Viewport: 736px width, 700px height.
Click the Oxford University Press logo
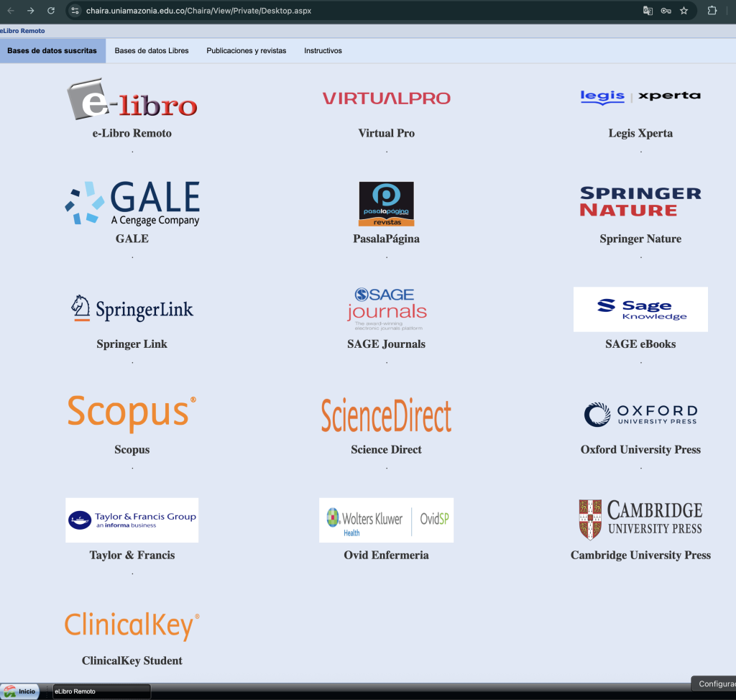click(x=640, y=415)
